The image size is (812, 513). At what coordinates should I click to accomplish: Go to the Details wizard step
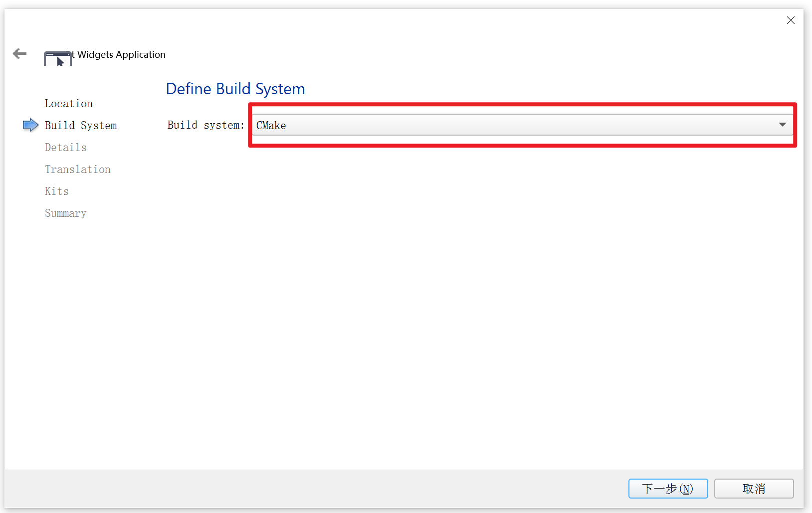[66, 148]
